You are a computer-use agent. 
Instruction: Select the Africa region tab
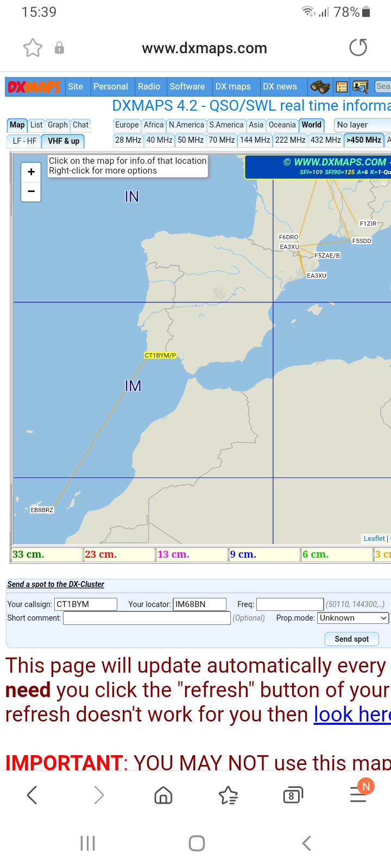pos(154,125)
